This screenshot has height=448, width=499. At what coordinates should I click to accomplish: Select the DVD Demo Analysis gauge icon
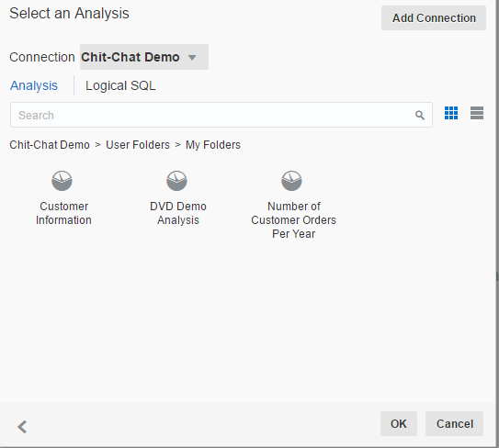pos(176,181)
